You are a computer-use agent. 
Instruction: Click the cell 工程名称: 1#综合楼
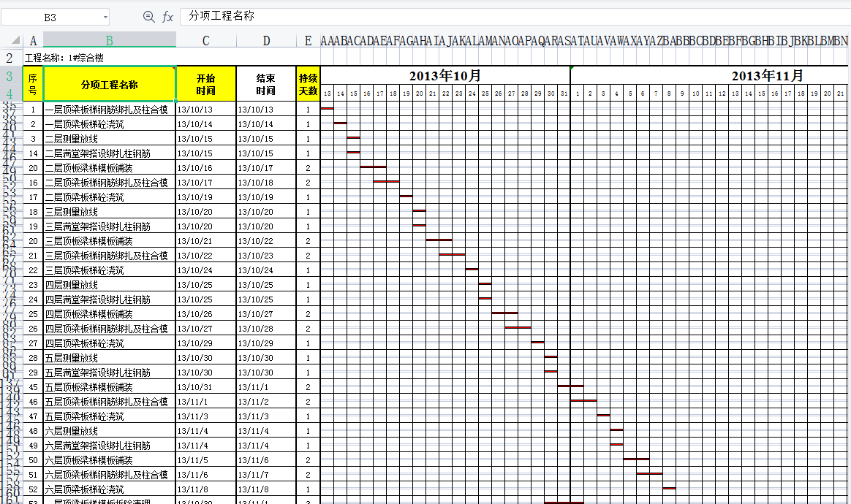click(64, 58)
